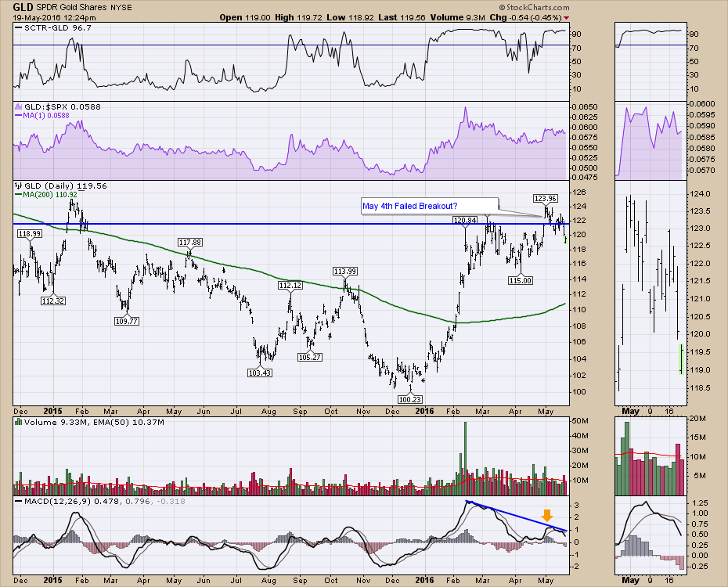This screenshot has height=587, width=728.
Task: Click the 2015 label on price axis
Action: tap(52, 411)
